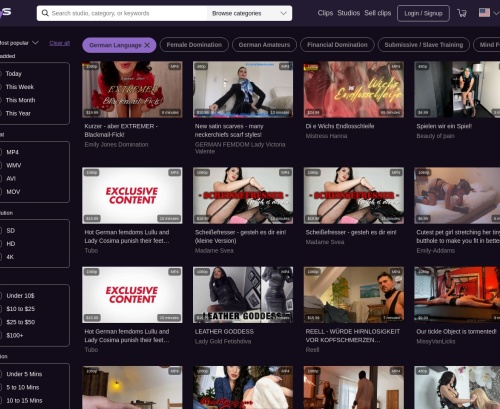This screenshot has height=409, width=500.
Task: Open the language flag dropdown arrow
Action: [x=496, y=13]
